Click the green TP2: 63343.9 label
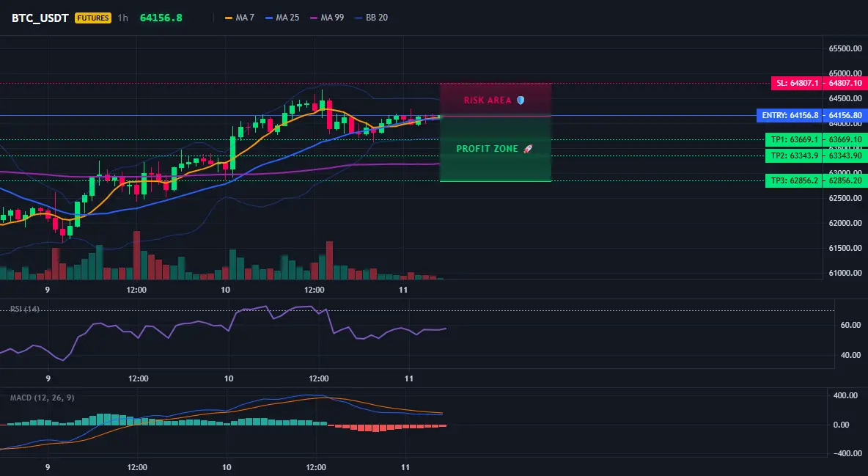Image resolution: width=868 pixels, height=476 pixels. [794, 155]
